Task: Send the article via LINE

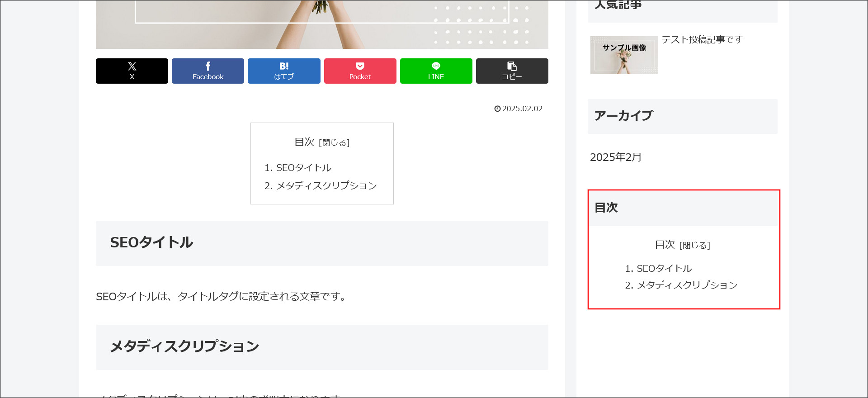Action: click(x=436, y=71)
